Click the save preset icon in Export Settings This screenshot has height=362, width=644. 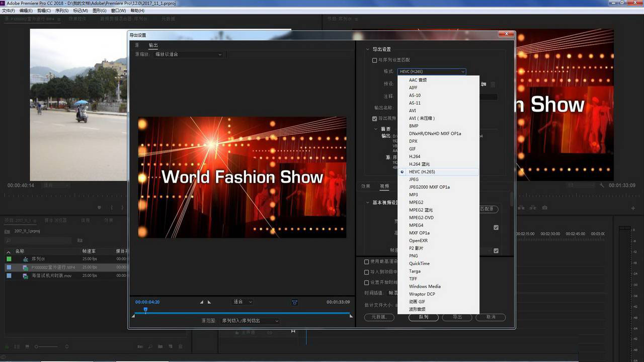tap(484, 84)
